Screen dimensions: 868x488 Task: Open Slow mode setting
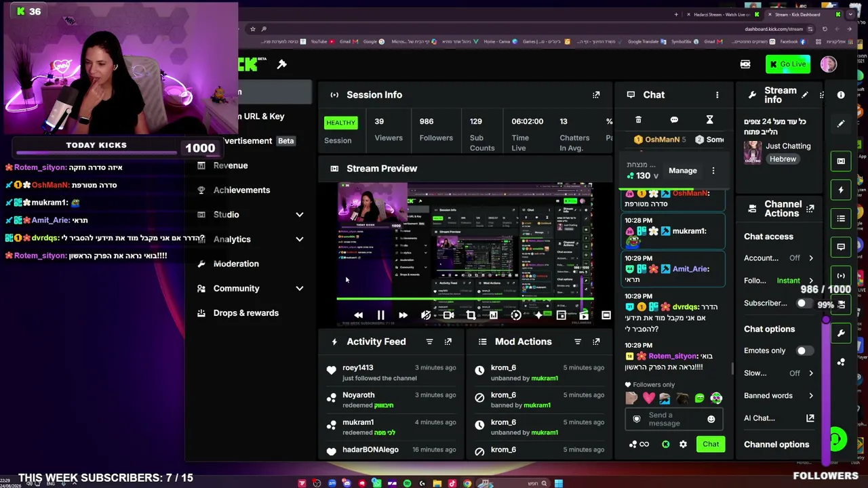(779, 373)
